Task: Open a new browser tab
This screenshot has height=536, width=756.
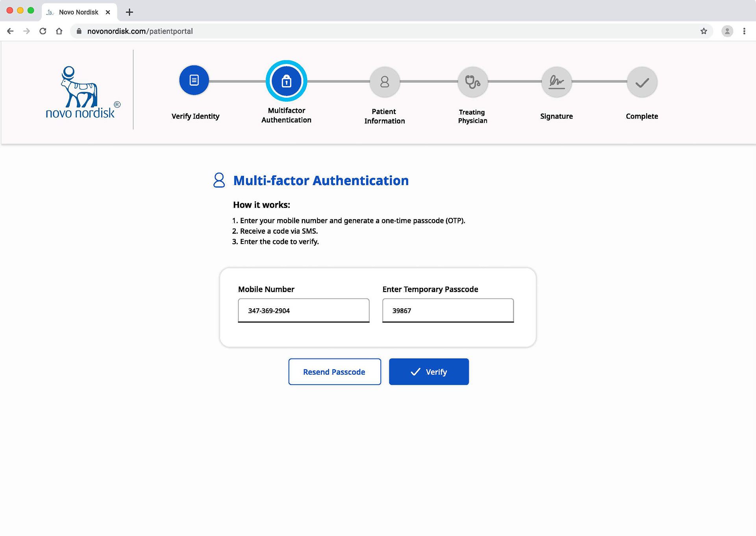Action: click(129, 12)
